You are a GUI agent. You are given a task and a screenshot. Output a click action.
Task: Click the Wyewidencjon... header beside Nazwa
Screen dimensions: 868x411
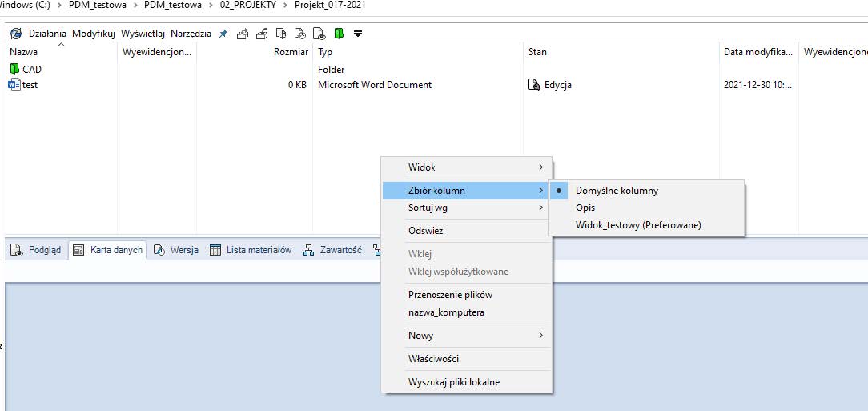[157, 52]
